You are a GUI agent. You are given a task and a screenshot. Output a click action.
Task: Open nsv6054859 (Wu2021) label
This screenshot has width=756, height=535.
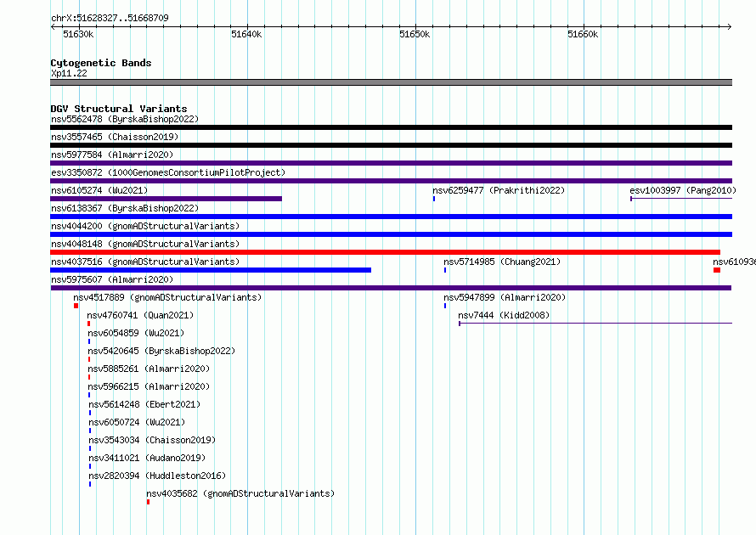click(x=136, y=333)
